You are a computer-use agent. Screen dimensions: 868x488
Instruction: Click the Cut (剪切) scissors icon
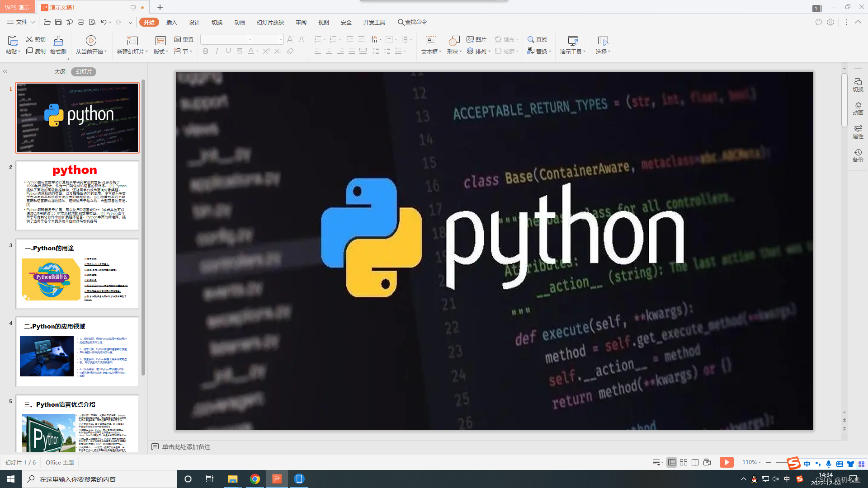[x=30, y=40]
